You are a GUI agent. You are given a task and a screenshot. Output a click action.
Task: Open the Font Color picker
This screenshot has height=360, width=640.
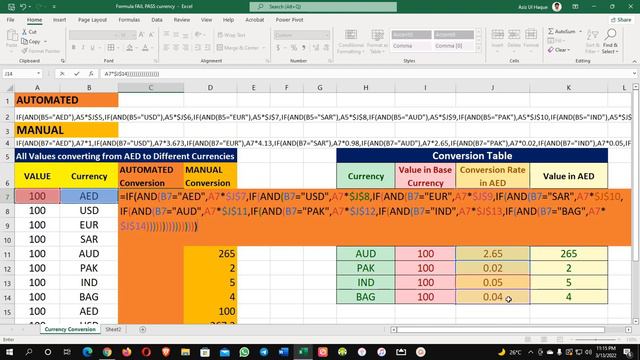(x=145, y=48)
